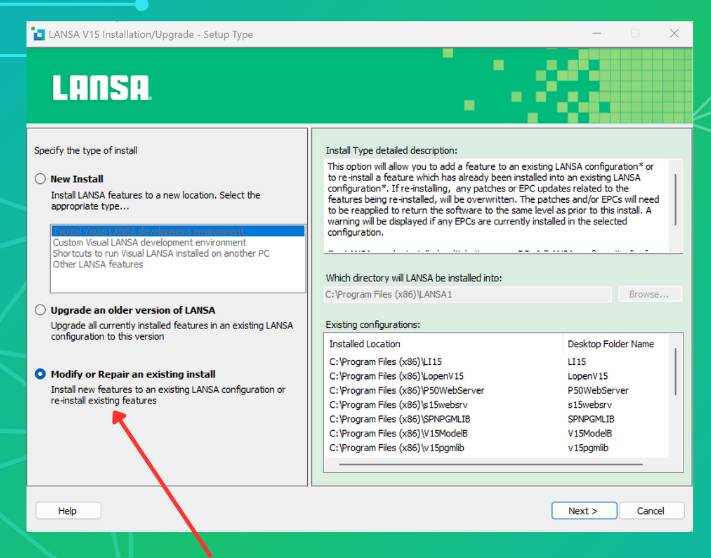Click the Browse... button
Viewport: 711px width, 558px height.
pos(650,294)
